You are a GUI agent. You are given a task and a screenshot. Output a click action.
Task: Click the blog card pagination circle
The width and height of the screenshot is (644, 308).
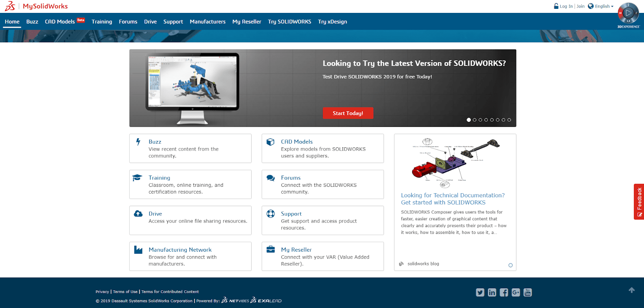pyautogui.click(x=510, y=265)
